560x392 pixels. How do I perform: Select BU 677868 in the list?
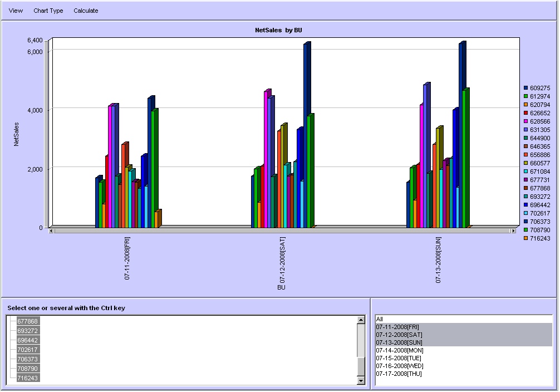[27, 321]
